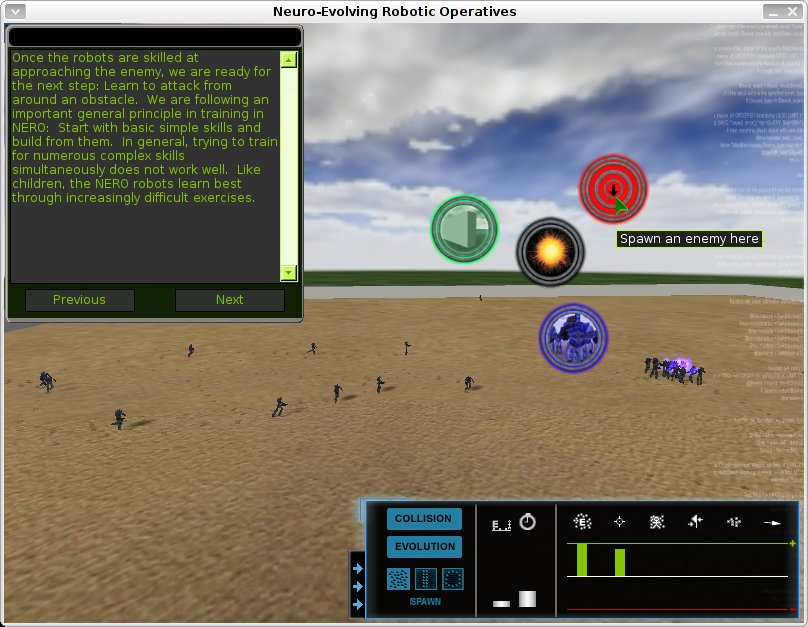Click the stick together group icon

click(x=733, y=522)
